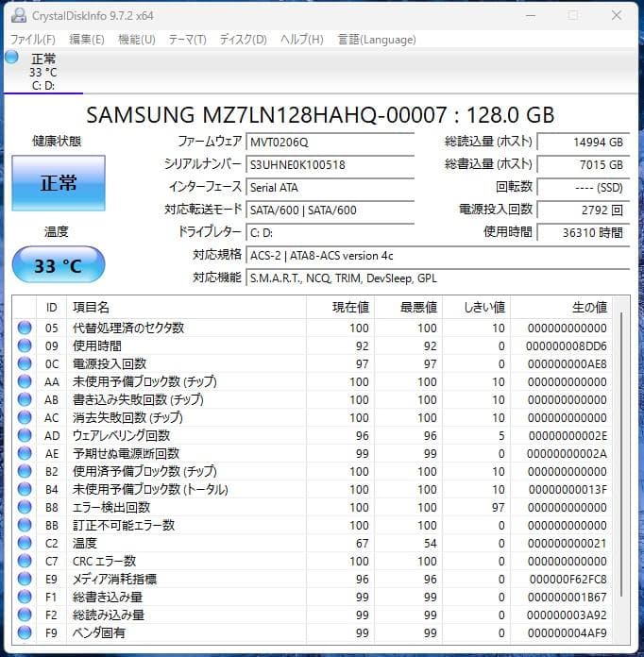This screenshot has width=644, height=657.
Task: Click the total host writes value 7015 GB
Action: (584, 164)
